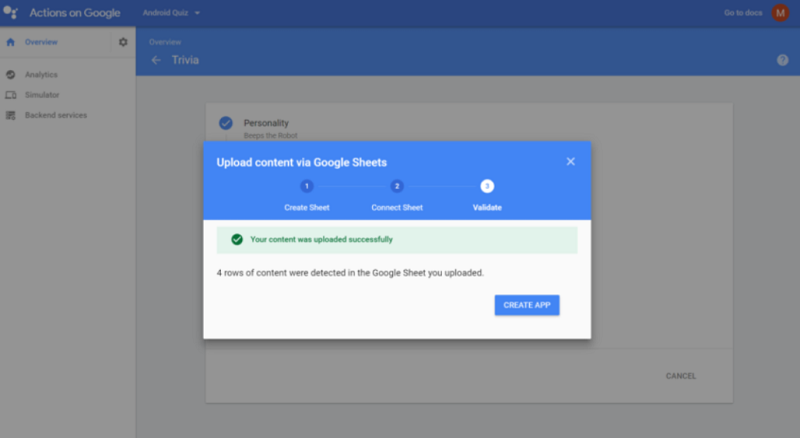Click the Validate step label
This screenshot has height=438, width=800.
click(487, 208)
